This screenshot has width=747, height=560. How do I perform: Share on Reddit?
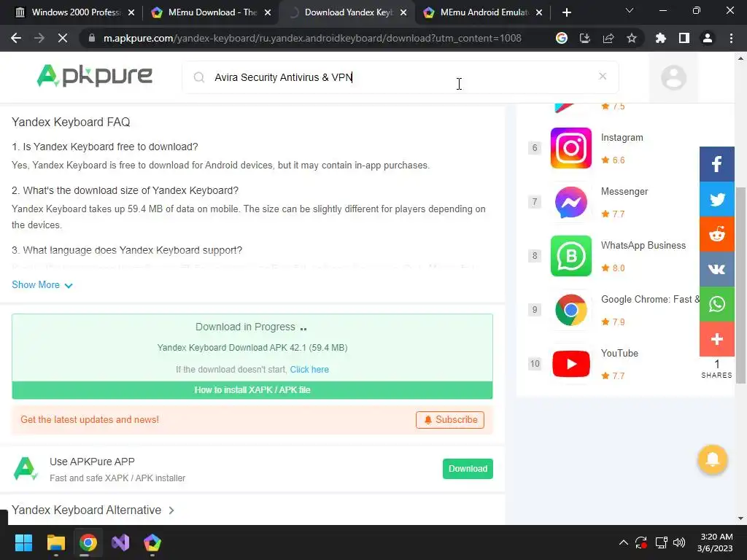716,234
